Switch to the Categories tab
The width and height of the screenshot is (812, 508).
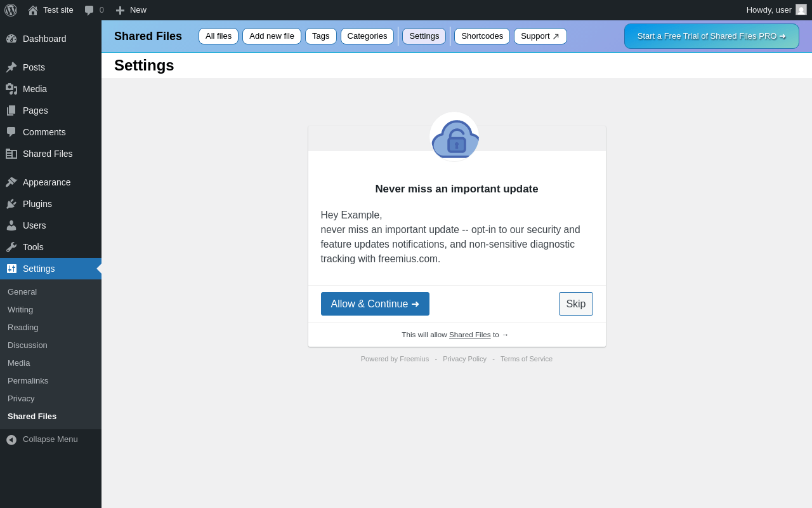[367, 36]
